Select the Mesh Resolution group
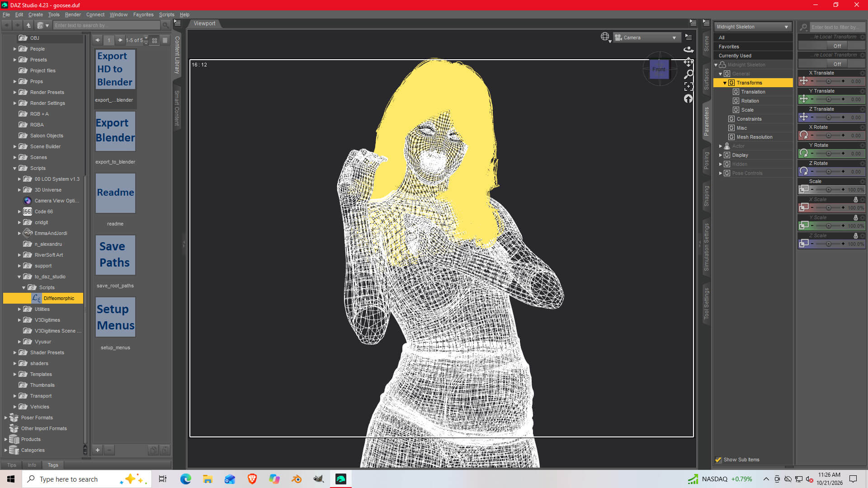868x488 pixels. pos(755,137)
